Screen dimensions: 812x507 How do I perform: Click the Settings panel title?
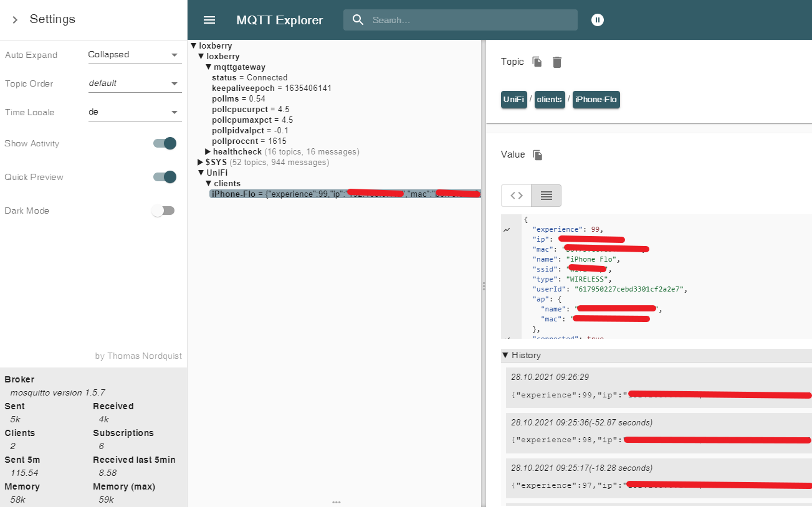[52, 19]
